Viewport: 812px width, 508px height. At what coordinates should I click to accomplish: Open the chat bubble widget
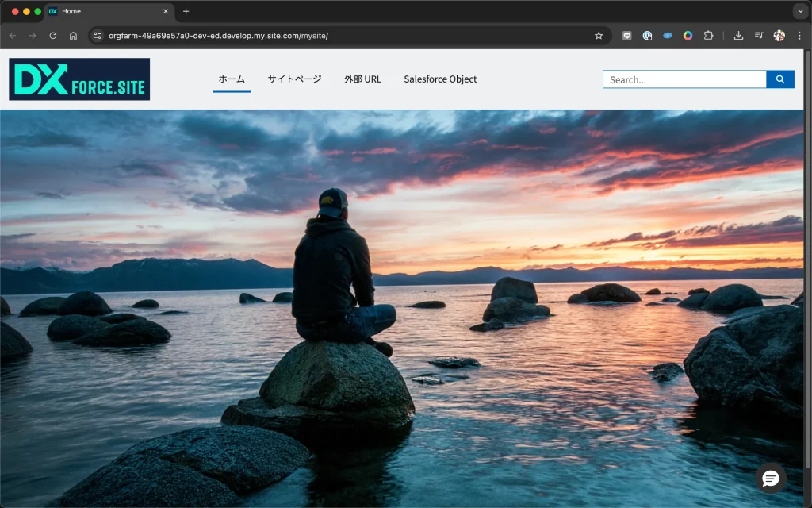pyautogui.click(x=771, y=478)
